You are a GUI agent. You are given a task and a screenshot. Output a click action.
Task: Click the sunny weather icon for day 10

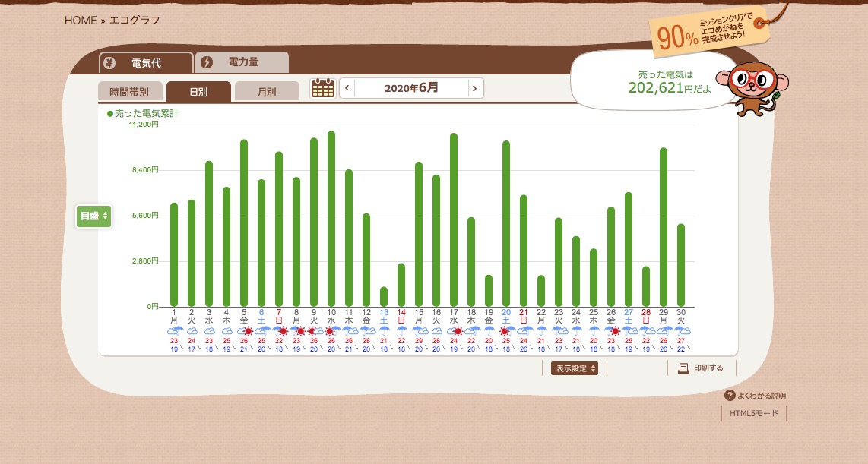[331, 330]
